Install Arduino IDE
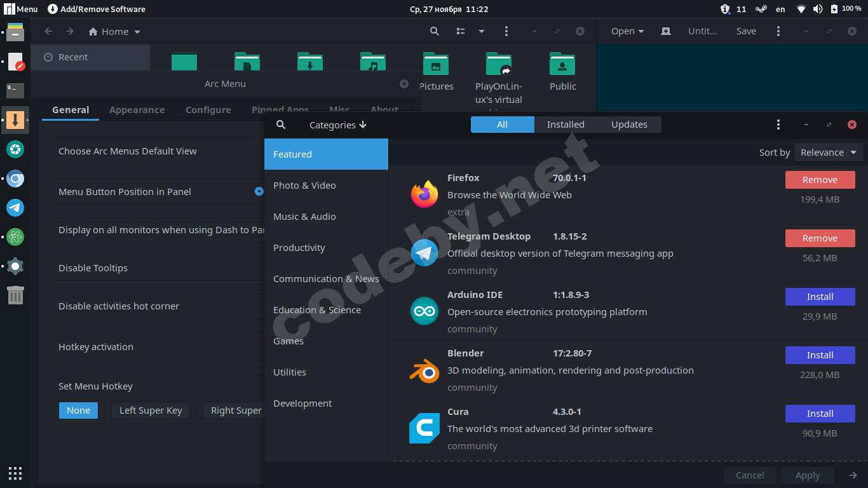 tap(820, 297)
